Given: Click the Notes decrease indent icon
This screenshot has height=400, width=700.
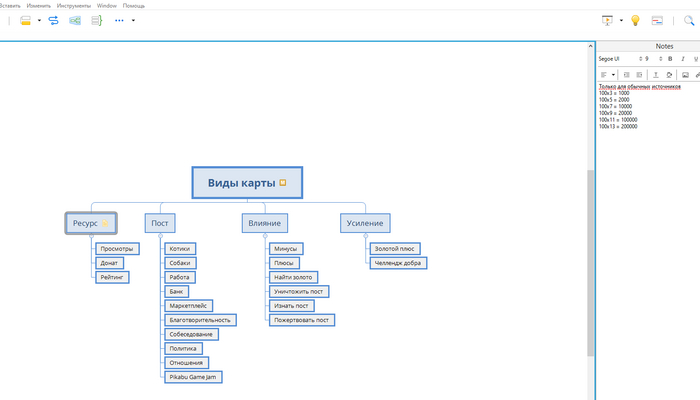Looking at the screenshot, I should (639, 75).
